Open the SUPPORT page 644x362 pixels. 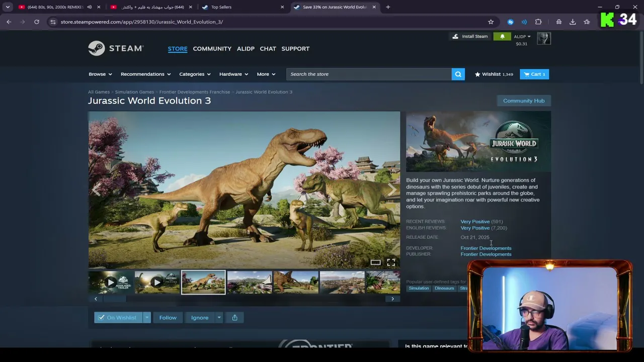[x=295, y=49]
